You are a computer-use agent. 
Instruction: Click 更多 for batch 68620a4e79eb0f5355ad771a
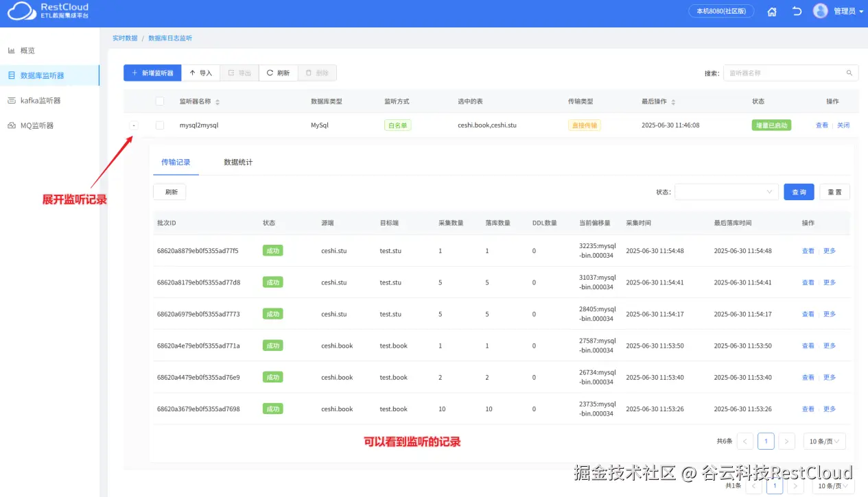point(830,346)
